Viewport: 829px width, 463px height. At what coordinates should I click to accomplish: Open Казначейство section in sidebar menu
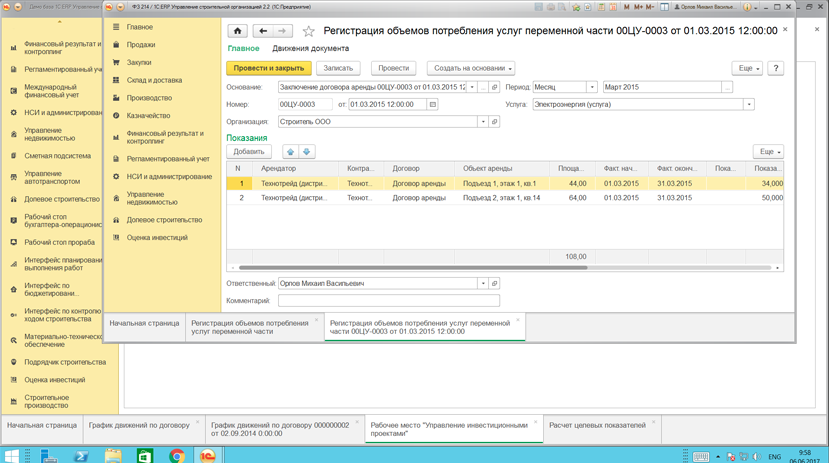click(x=148, y=115)
